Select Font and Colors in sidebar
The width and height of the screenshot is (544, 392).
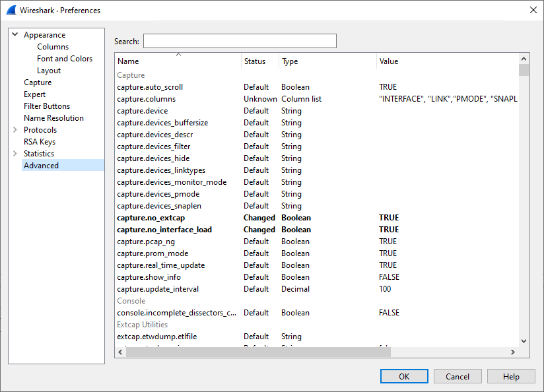point(65,59)
